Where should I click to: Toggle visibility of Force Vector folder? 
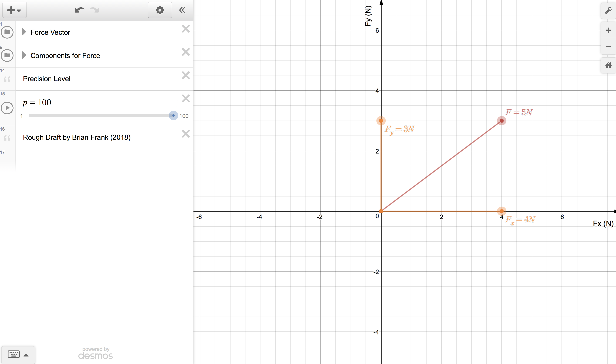pos(7,32)
